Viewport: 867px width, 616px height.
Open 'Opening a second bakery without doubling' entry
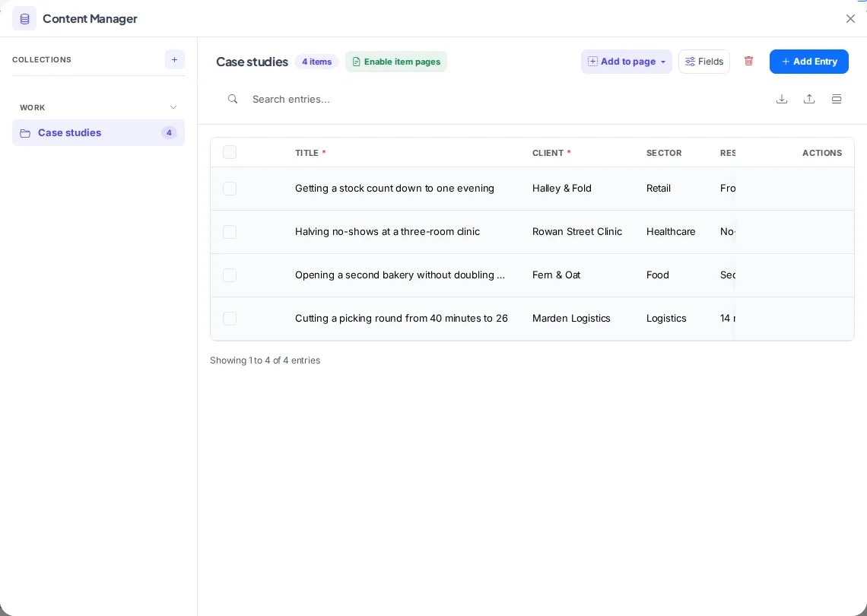pyautogui.click(x=400, y=275)
